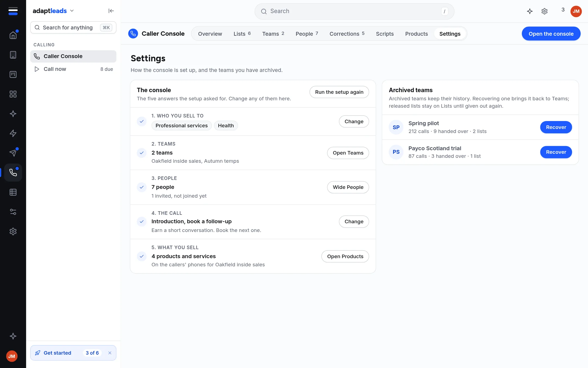
Task: Click the sparkle AI icon in top bar
Action: coord(530,11)
